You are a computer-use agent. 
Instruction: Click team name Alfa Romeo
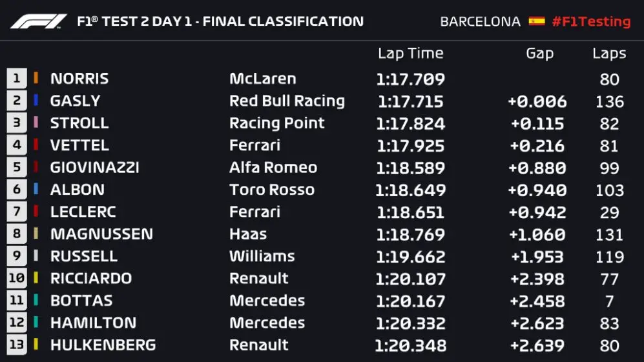[x=273, y=168]
